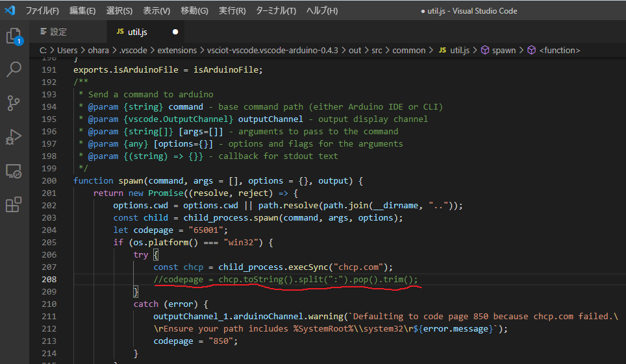Click 'Send a command to arduino' comment

[151, 95]
